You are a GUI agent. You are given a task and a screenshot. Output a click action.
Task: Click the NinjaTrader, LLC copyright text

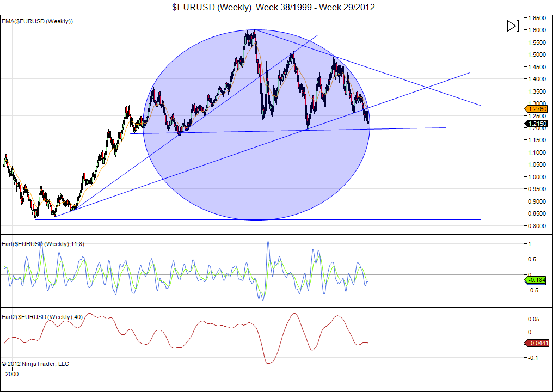pyautogui.click(x=35, y=363)
